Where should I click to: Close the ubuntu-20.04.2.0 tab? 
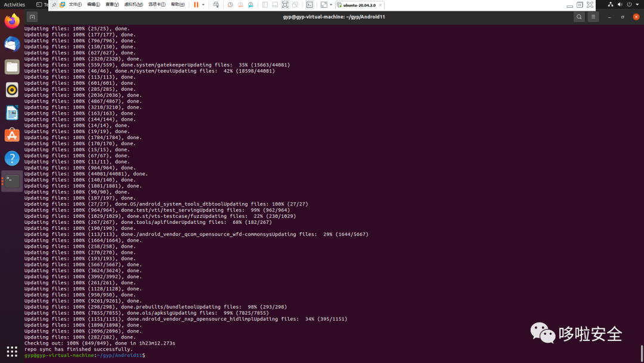380,5
